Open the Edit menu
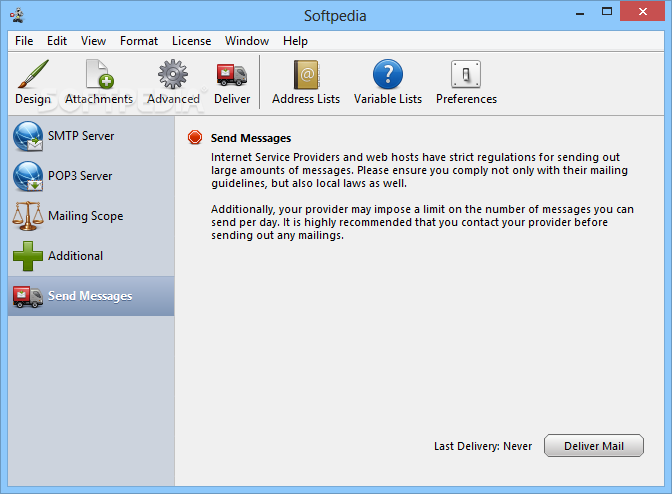Viewport: 672px width, 494px height. click(x=57, y=41)
